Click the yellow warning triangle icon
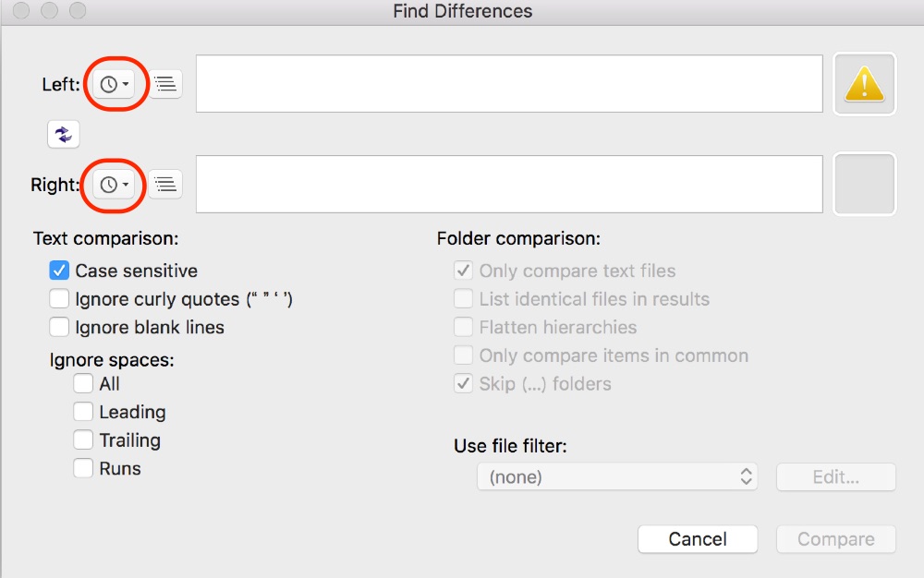 coord(865,84)
